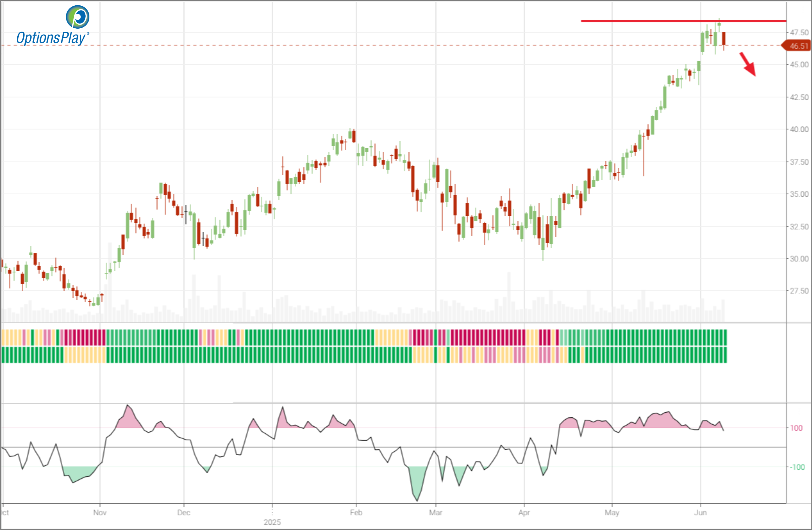The height and width of the screenshot is (530, 812).
Task: Click the 40.00 price axis label
Action: [x=799, y=129]
